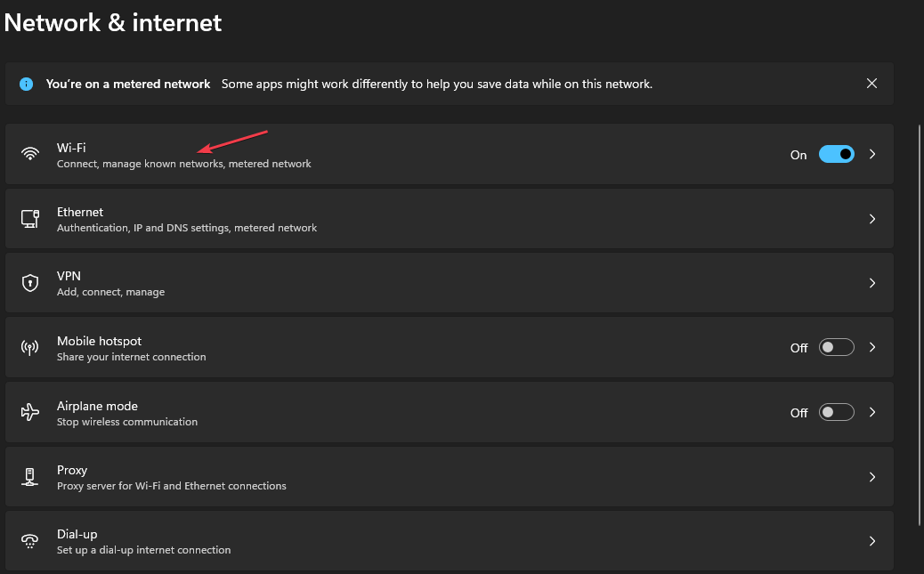Click the Dial-up phone icon
This screenshot has width=924, height=574.
tap(30, 541)
